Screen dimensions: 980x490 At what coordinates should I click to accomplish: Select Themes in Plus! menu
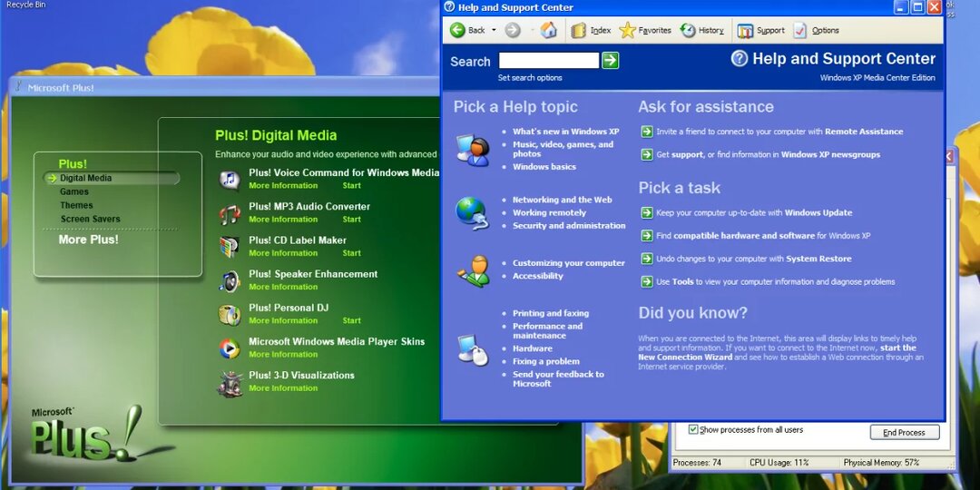76,206
